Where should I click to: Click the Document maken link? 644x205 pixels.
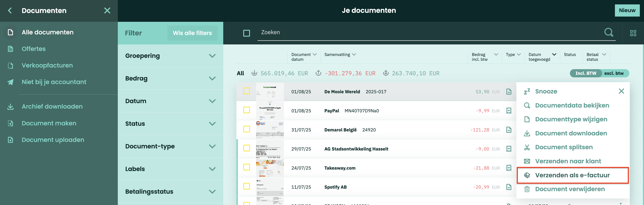click(x=49, y=123)
